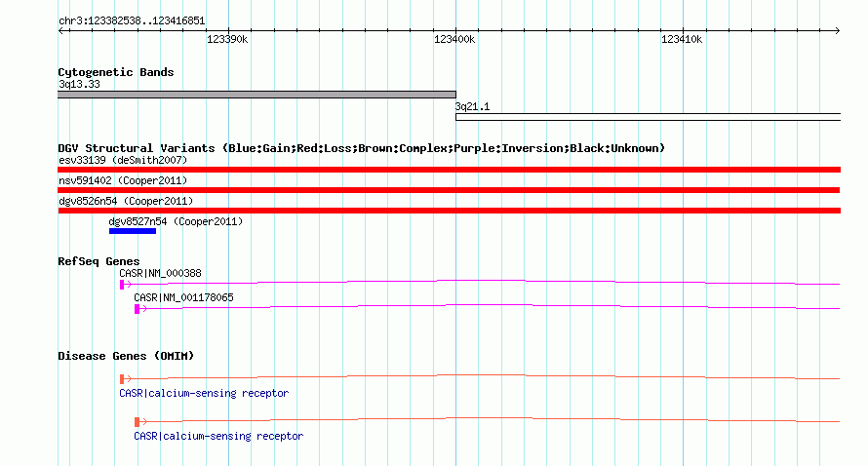Select the red bar under esv33139
This screenshot has height=466, width=868.
coord(450,170)
